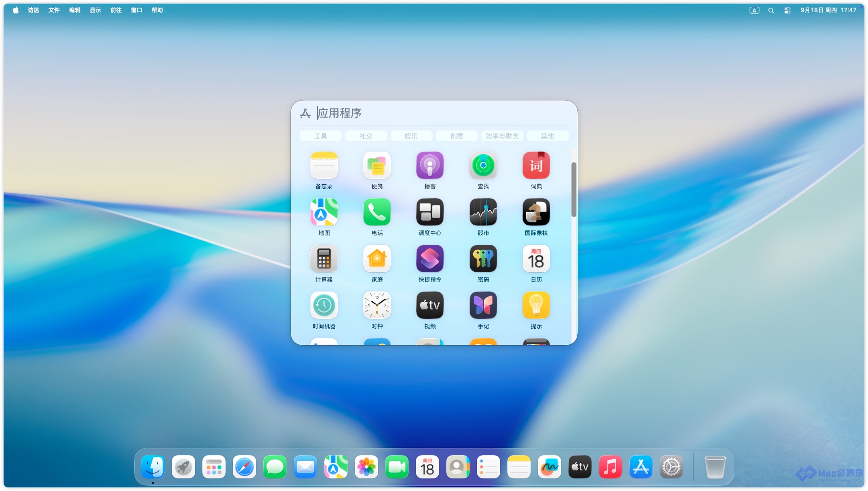Open Contacts from the Dock
The width and height of the screenshot is (868, 491).
(x=458, y=467)
